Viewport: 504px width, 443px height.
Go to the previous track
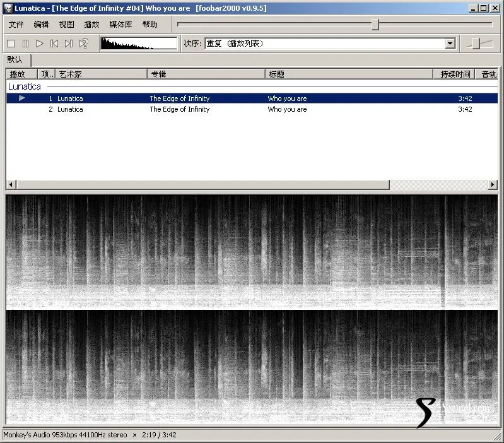pyautogui.click(x=54, y=44)
